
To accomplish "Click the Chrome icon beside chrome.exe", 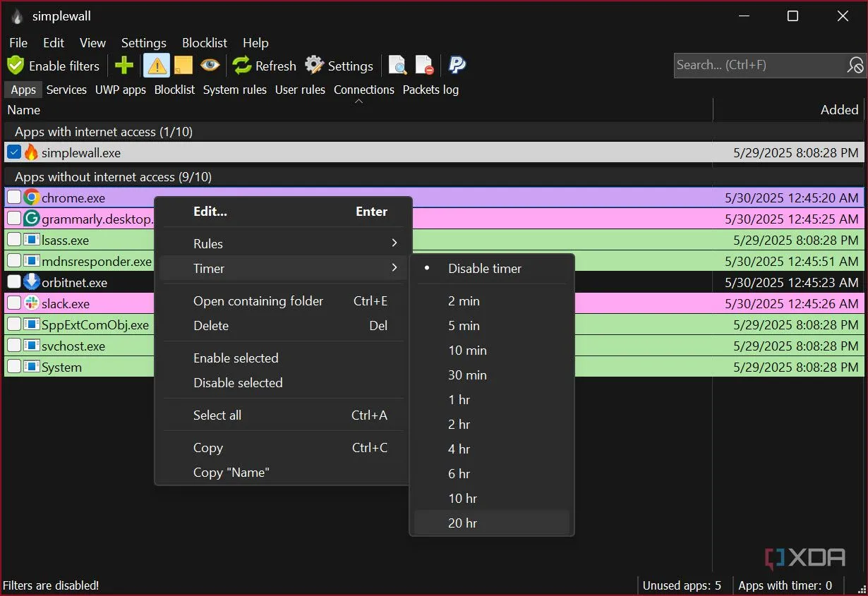I will pyautogui.click(x=31, y=197).
